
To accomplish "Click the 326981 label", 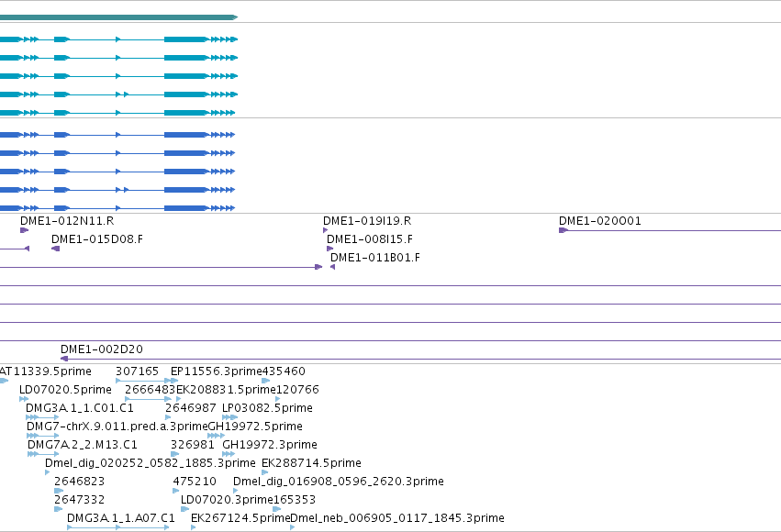I will click(192, 445).
